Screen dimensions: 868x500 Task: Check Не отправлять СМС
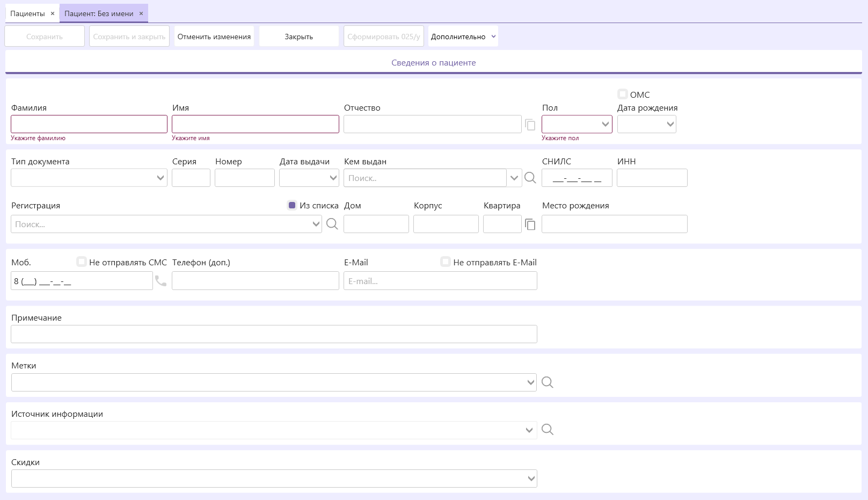coord(82,262)
